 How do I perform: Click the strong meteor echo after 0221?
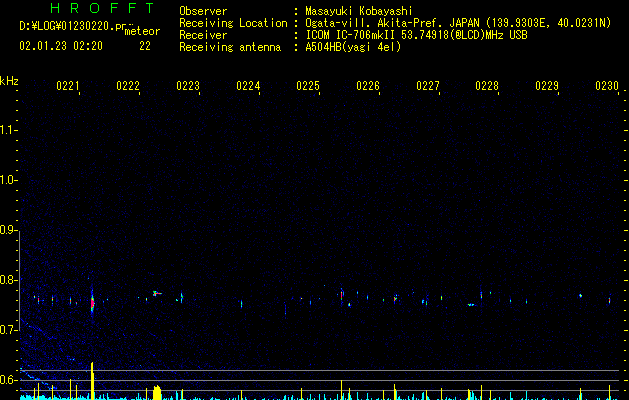92,303
